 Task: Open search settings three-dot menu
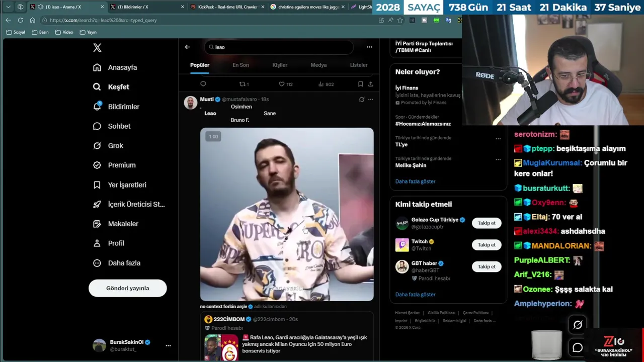369,47
